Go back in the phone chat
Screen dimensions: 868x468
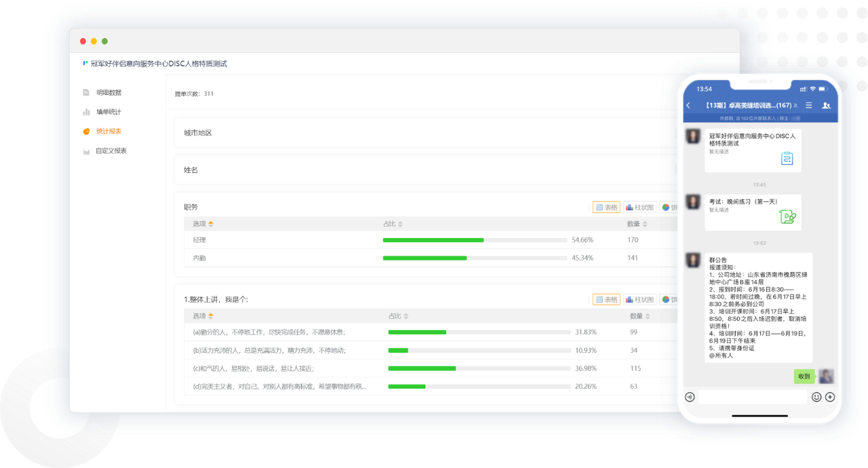tap(688, 106)
